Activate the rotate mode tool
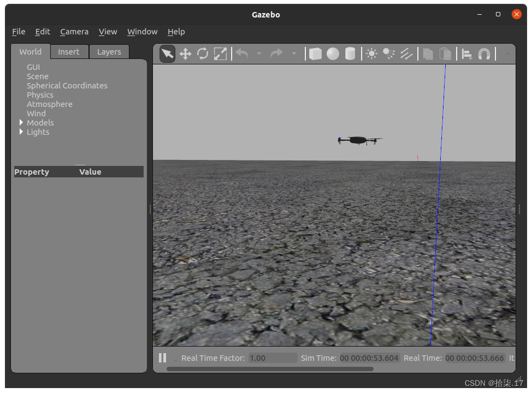Viewport: 532px width, 393px height. point(203,53)
